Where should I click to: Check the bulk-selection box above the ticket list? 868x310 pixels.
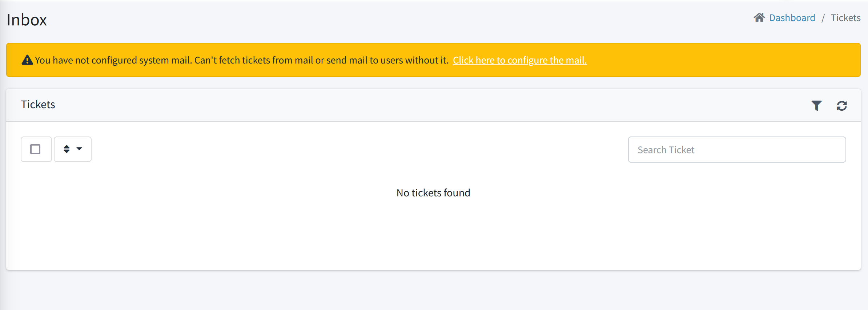coord(36,149)
